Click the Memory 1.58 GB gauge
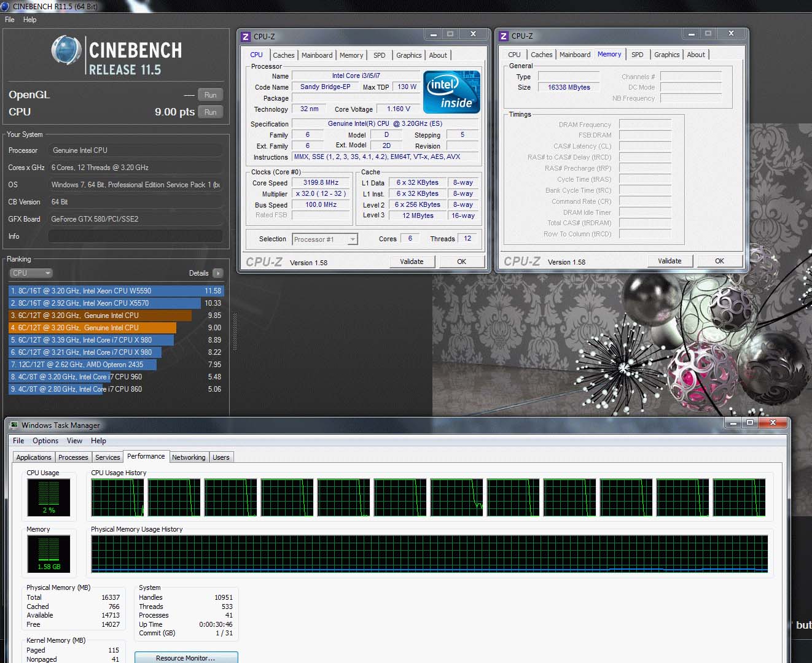Viewport: 812px width, 663px height. (49, 553)
